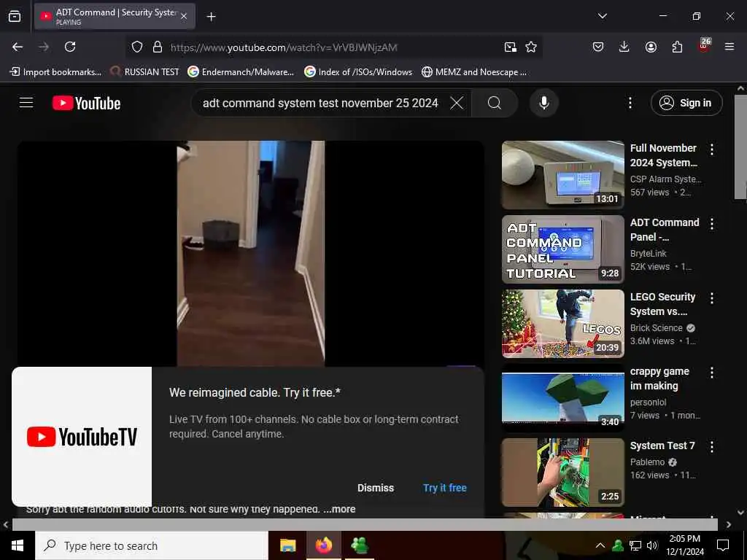This screenshot has width=747, height=560.
Task: Open crappy game im making thumbnail
Action: [x=562, y=398]
